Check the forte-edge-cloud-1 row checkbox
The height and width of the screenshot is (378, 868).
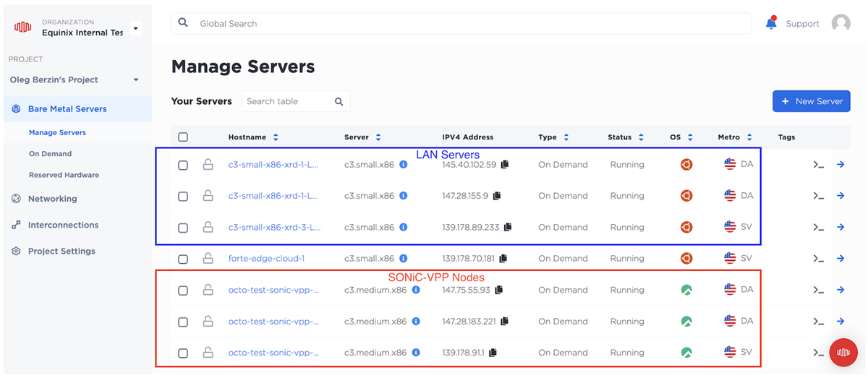coord(183,259)
